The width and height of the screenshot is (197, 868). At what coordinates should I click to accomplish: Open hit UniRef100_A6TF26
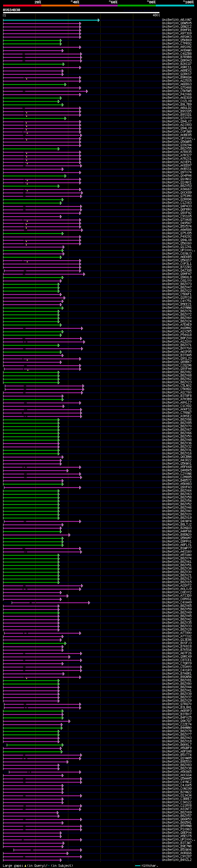[177, 653]
